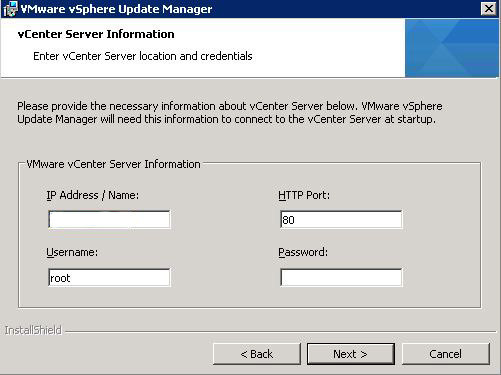The width and height of the screenshot is (501, 375).
Task: Focus the IP Address / Name field
Action: coord(109,219)
